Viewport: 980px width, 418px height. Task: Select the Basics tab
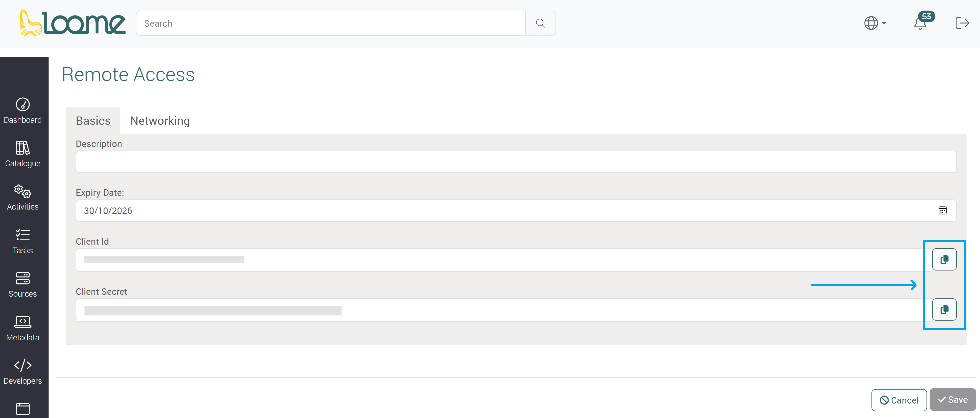pyautogui.click(x=93, y=121)
